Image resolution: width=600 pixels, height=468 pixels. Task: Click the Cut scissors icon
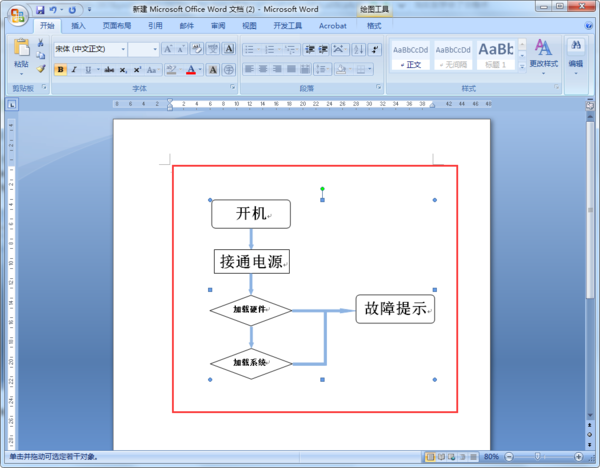click(41, 42)
